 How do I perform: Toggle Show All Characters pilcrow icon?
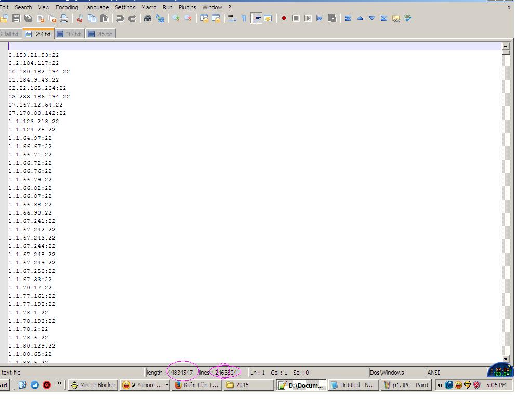pos(244,18)
